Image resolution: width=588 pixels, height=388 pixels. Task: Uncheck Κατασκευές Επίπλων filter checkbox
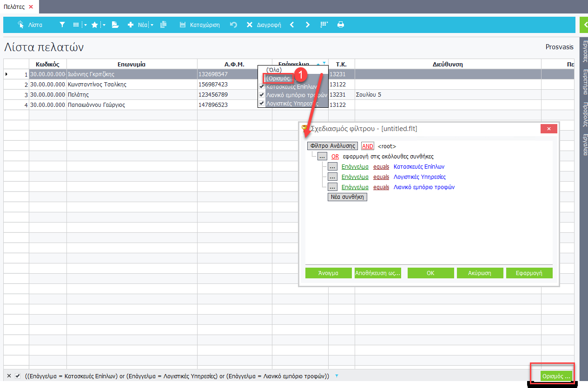pos(262,86)
